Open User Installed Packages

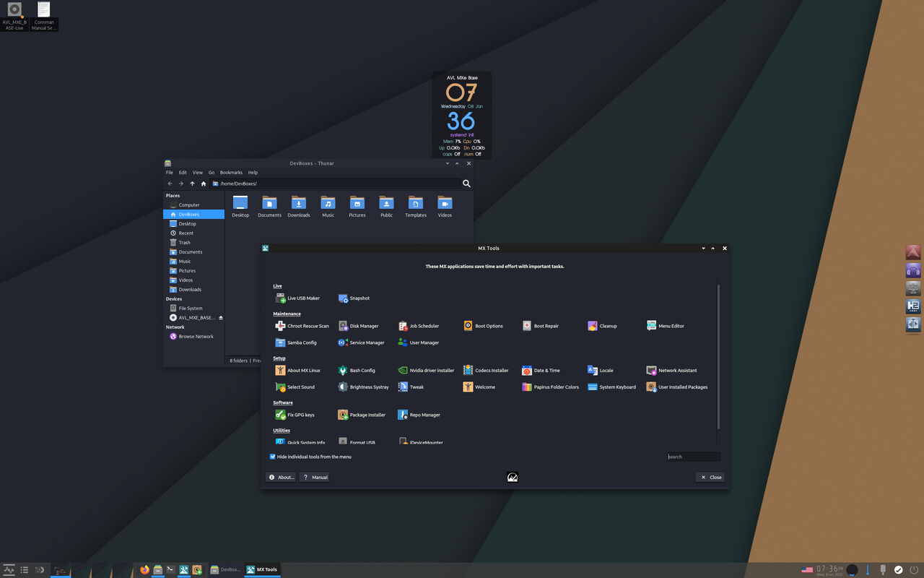pyautogui.click(x=677, y=387)
